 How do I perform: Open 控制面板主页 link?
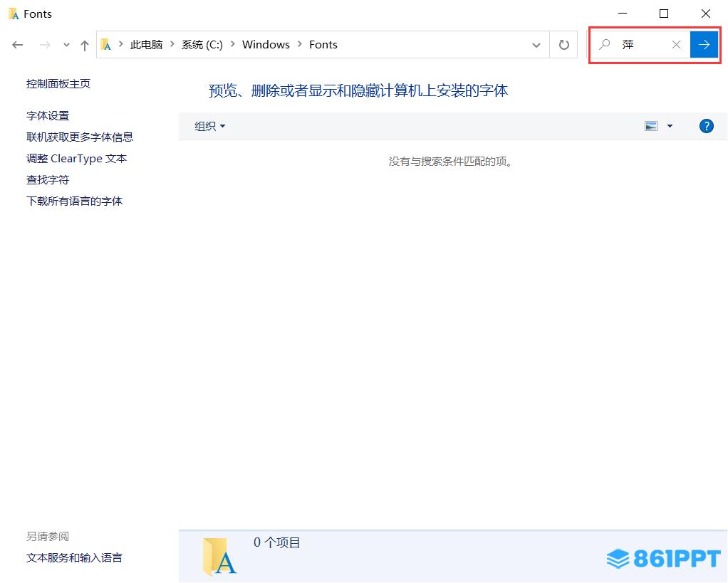click(x=58, y=84)
